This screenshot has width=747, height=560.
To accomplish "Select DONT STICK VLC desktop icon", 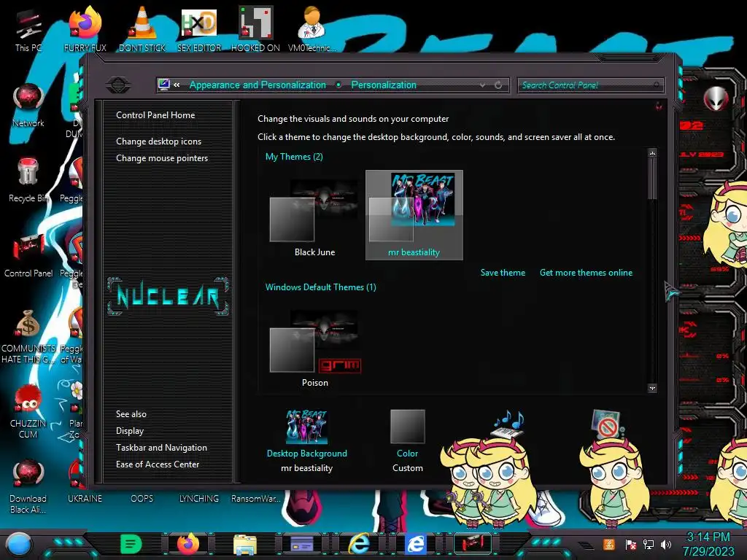I will (x=142, y=29).
